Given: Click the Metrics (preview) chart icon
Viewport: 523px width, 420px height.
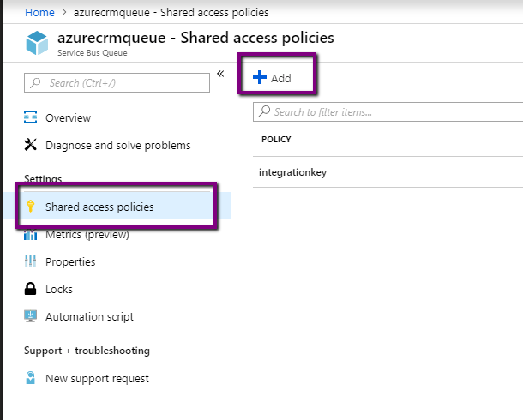Looking at the screenshot, I should (31, 234).
